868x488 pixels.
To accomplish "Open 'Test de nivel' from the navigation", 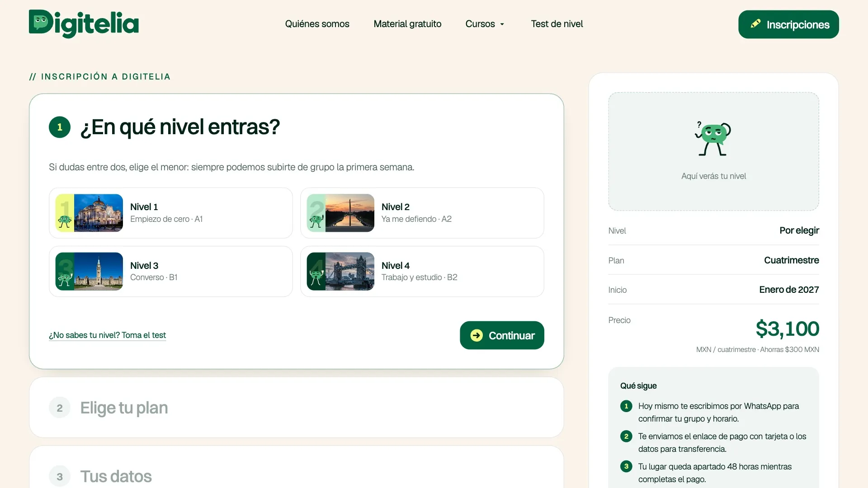I will (x=557, y=24).
